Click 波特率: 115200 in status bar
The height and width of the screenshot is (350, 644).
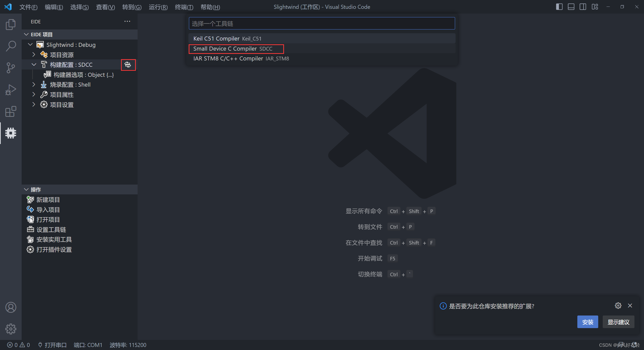tap(128, 345)
